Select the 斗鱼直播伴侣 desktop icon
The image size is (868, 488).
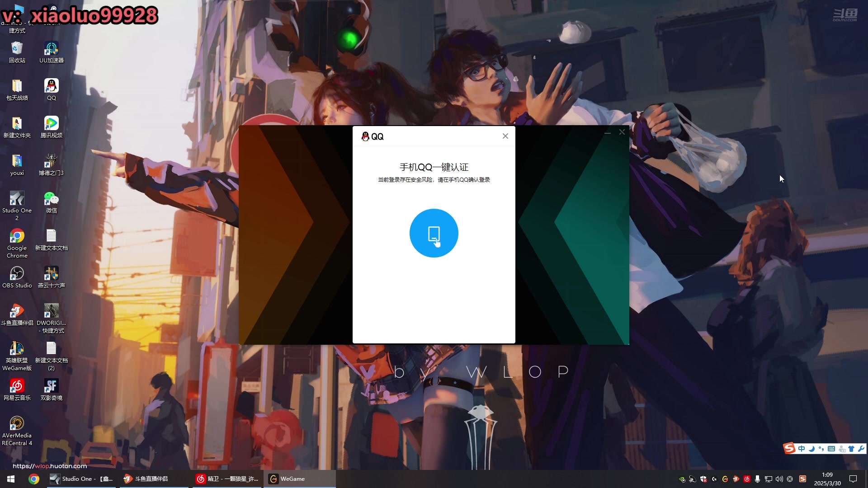coord(17,314)
